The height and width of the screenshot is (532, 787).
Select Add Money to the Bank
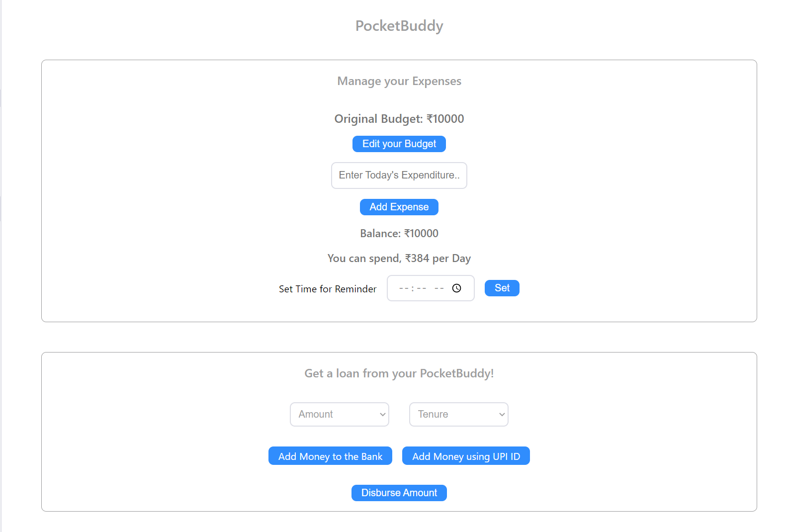(330, 456)
